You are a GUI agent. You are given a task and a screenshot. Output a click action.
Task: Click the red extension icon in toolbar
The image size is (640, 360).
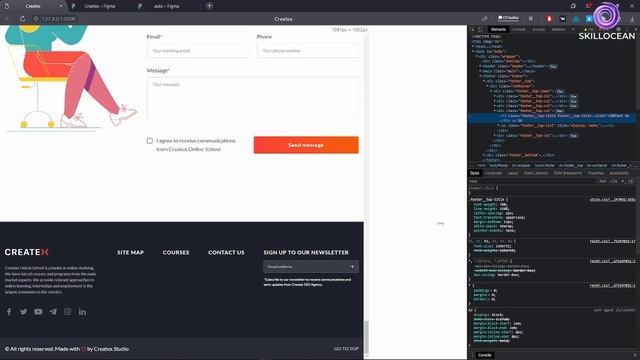[x=549, y=19]
